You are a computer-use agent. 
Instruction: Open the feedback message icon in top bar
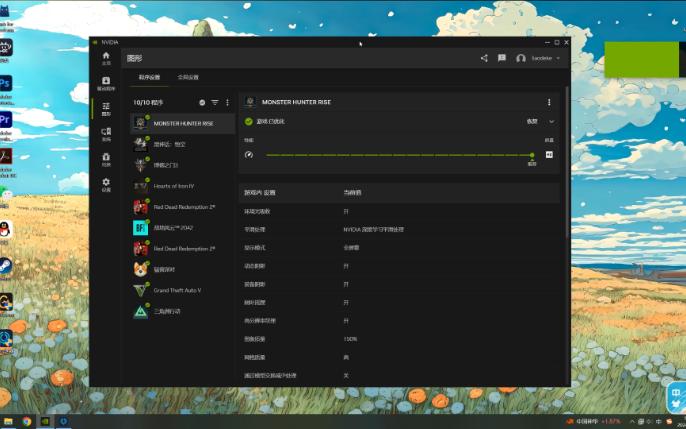click(502, 58)
